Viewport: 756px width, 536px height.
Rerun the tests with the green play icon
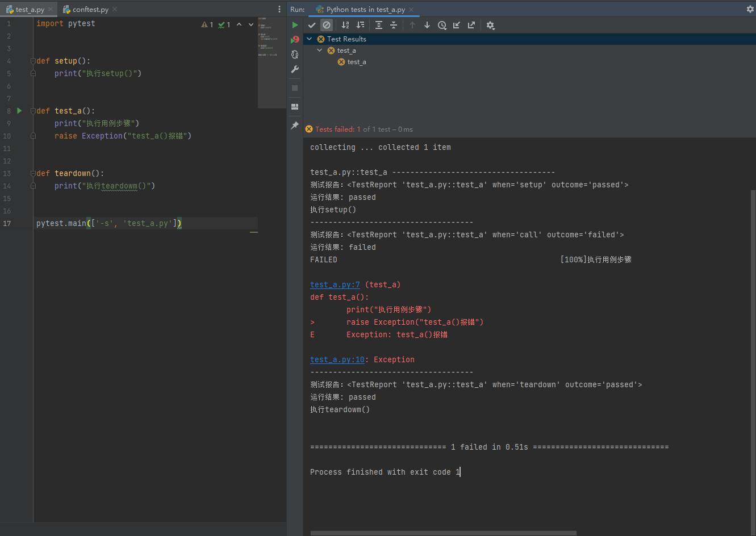[x=295, y=25]
